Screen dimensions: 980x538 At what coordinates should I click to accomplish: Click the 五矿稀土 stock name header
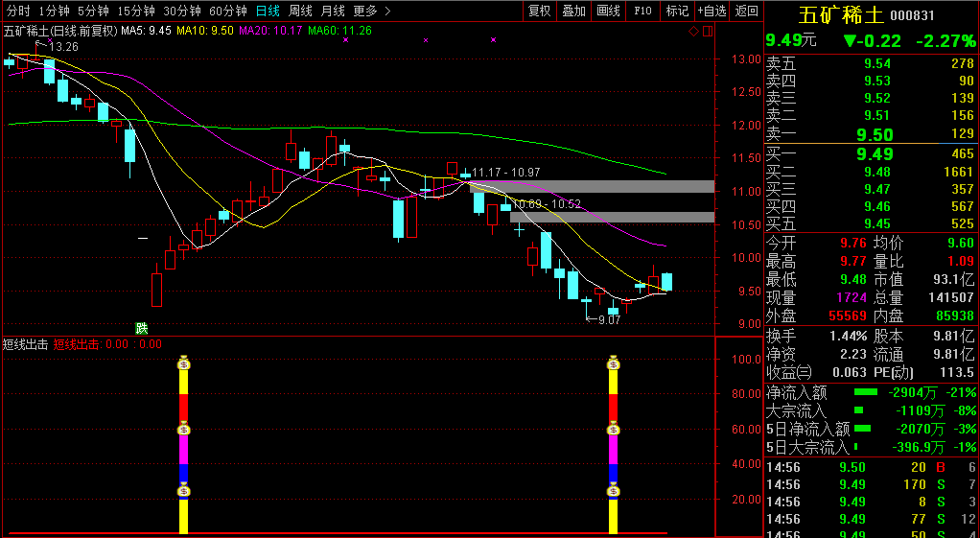click(841, 15)
